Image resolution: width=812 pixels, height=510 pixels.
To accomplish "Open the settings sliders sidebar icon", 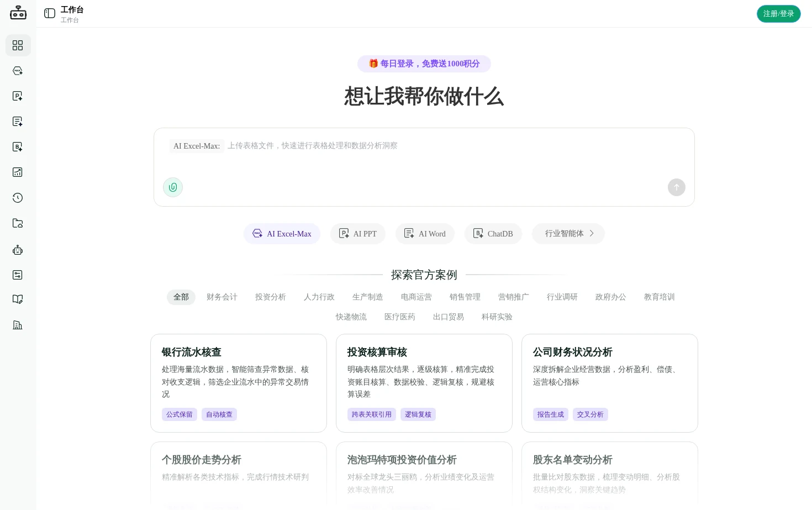I will tap(18, 275).
